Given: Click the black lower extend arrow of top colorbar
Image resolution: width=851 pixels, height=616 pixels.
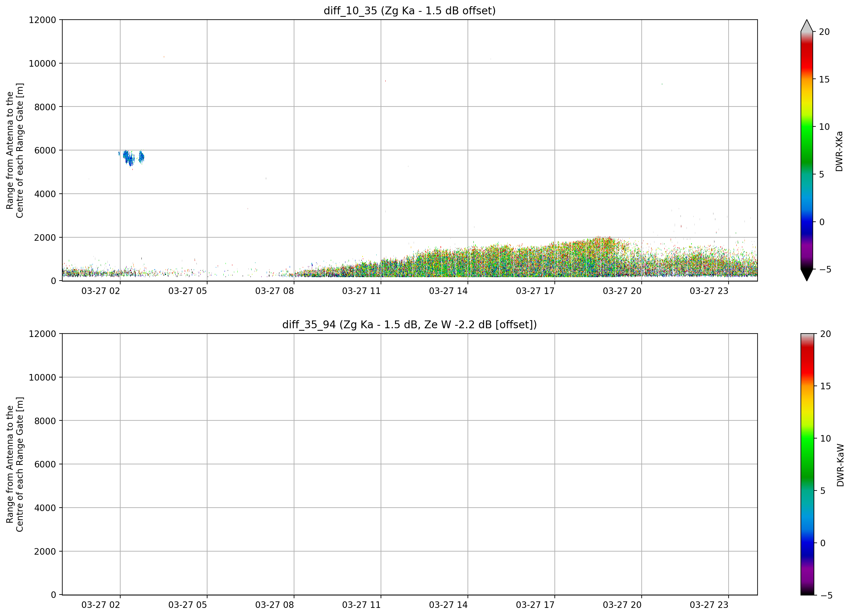Looking at the screenshot, I should [x=807, y=275].
